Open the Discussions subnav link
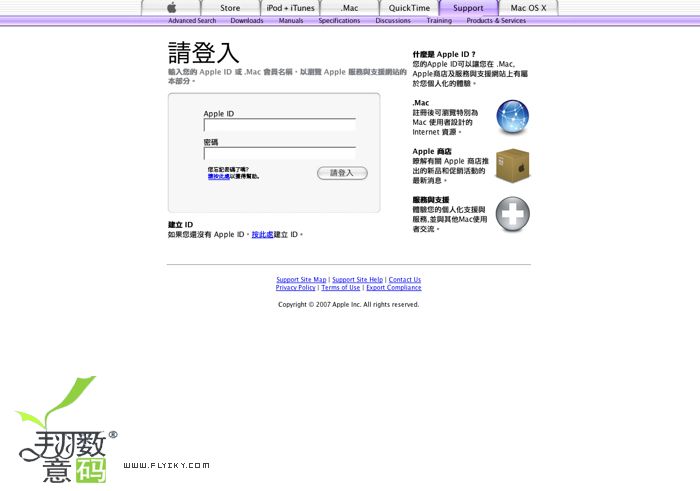Viewport: 700px width, 491px height. click(x=393, y=21)
